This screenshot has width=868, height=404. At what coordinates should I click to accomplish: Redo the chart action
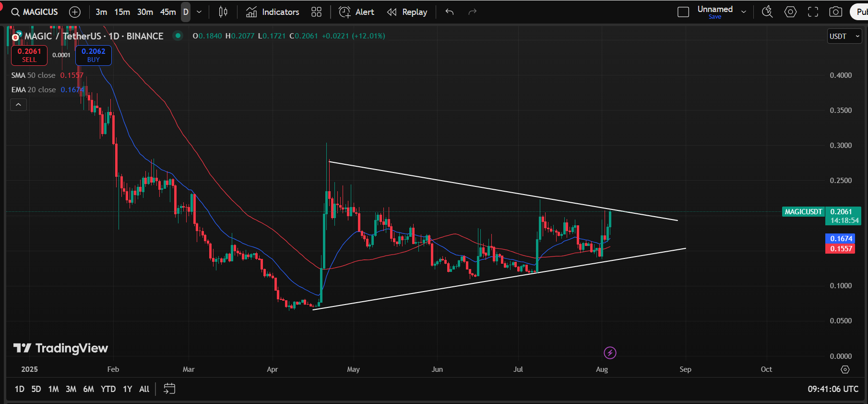coord(473,12)
